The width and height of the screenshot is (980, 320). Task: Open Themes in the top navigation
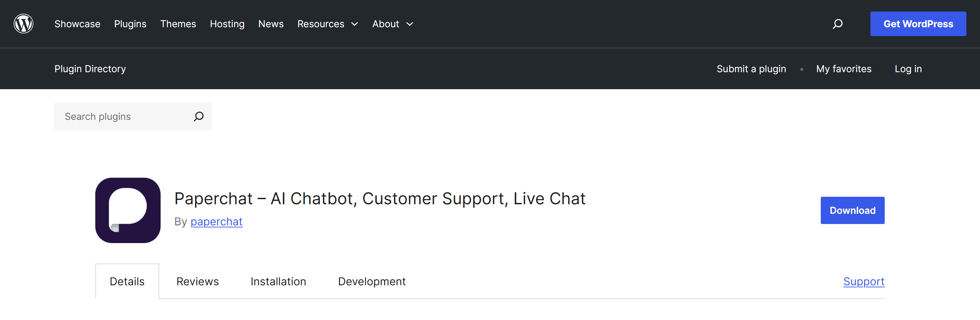(x=178, y=24)
